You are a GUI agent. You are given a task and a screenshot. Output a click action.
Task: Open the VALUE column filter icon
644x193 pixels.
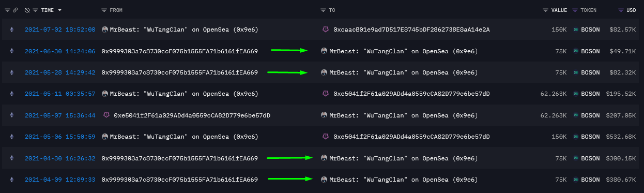point(546,10)
